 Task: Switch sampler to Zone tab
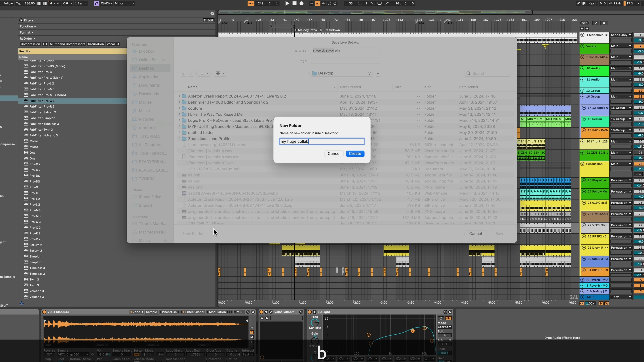[x=137, y=312]
